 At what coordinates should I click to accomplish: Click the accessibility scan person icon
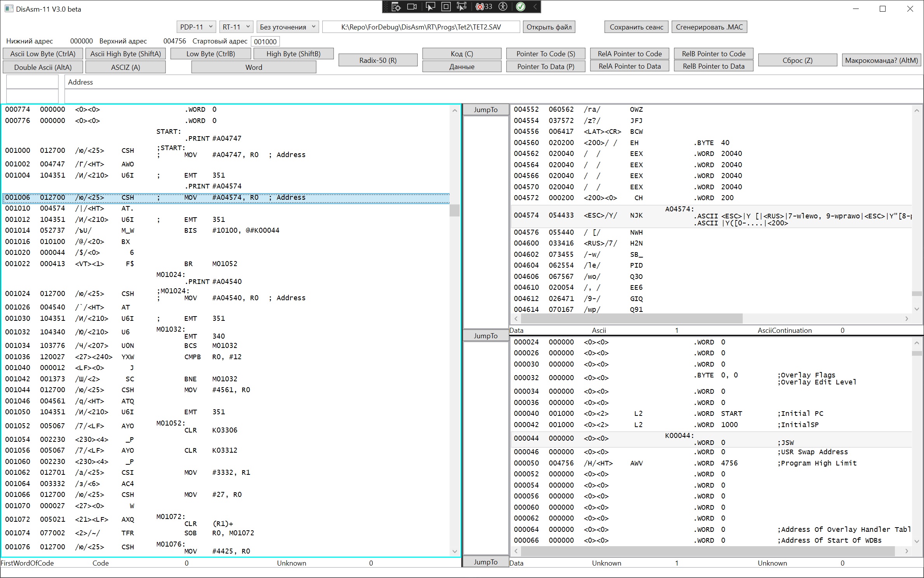503,7
